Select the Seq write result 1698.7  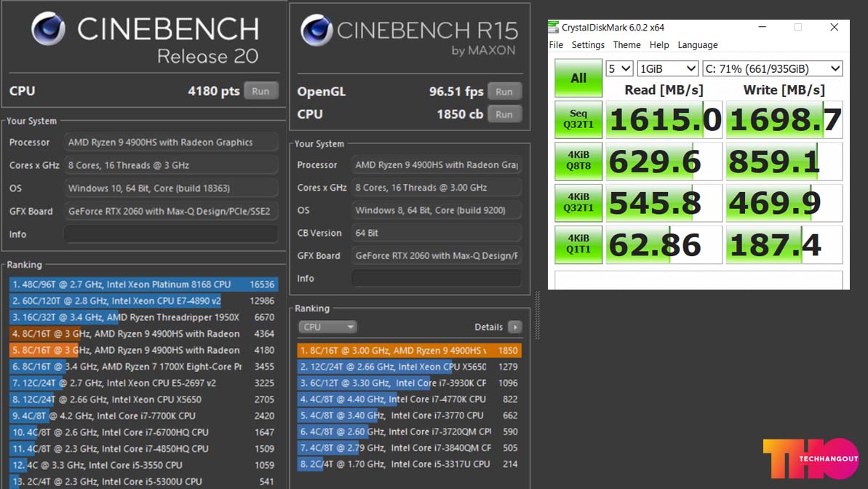click(784, 119)
